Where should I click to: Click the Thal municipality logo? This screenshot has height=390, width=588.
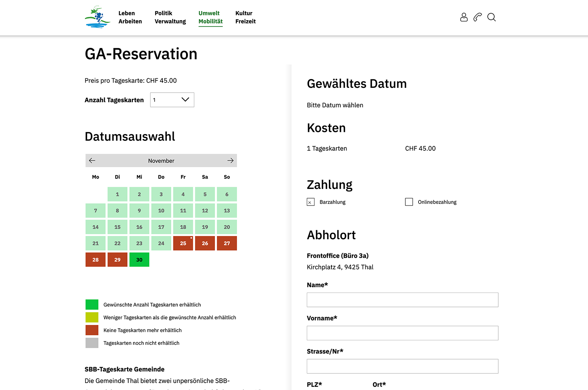(x=97, y=17)
